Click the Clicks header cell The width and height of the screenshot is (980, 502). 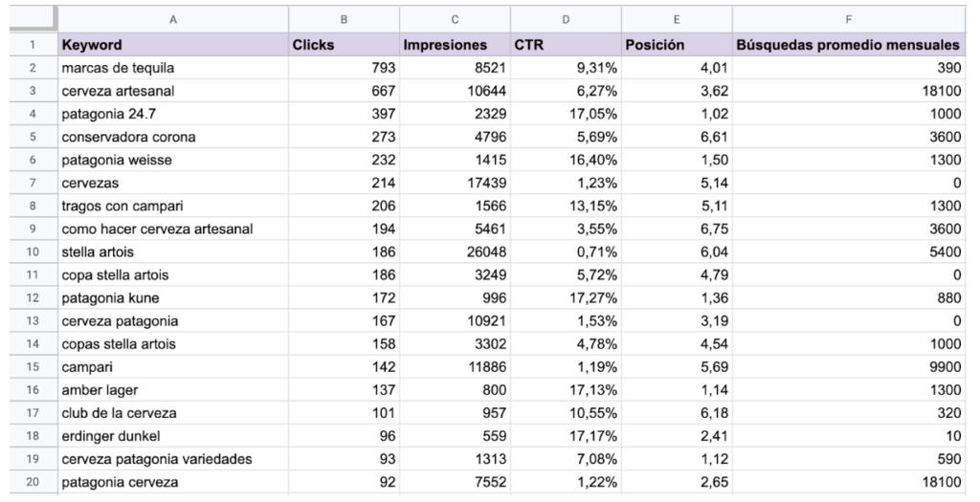pyautogui.click(x=344, y=45)
